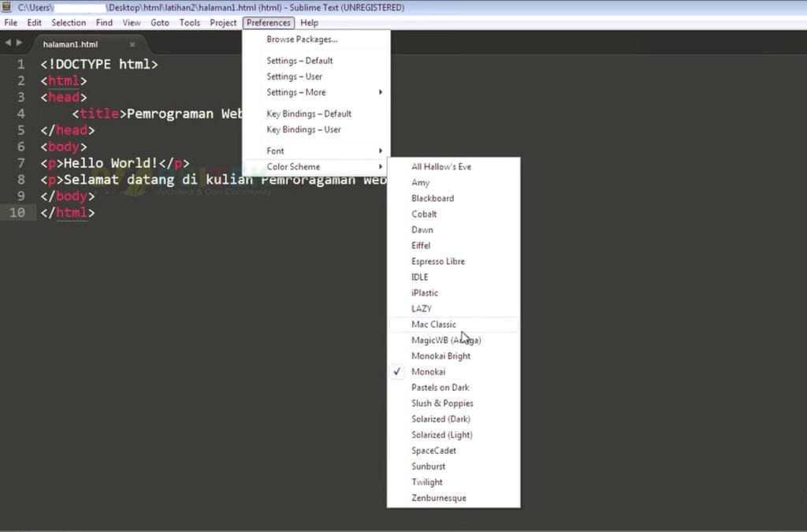Switch to the halaman1.html tab
The width and height of the screenshot is (807, 532).
click(70, 44)
